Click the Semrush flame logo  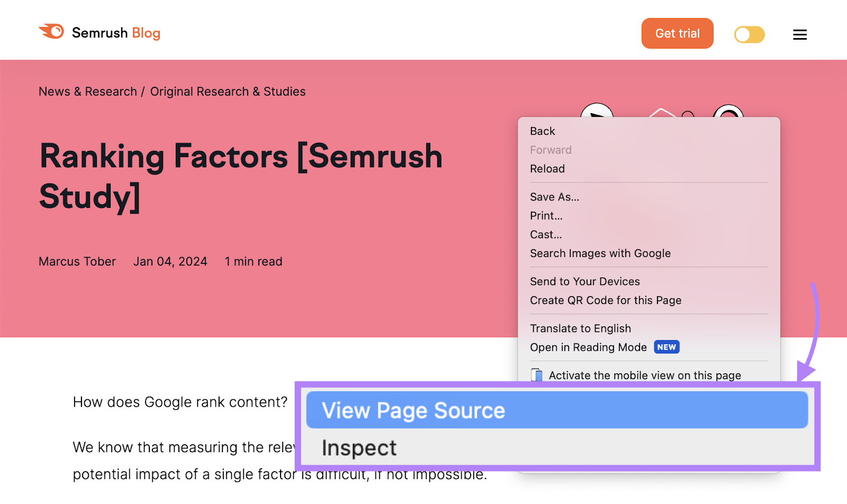(x=51, y=32)
